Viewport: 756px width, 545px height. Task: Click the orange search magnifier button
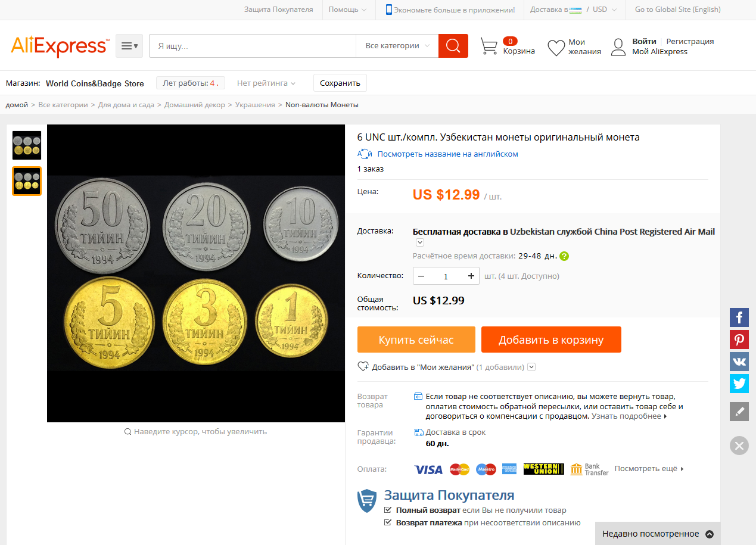[453, 46]
